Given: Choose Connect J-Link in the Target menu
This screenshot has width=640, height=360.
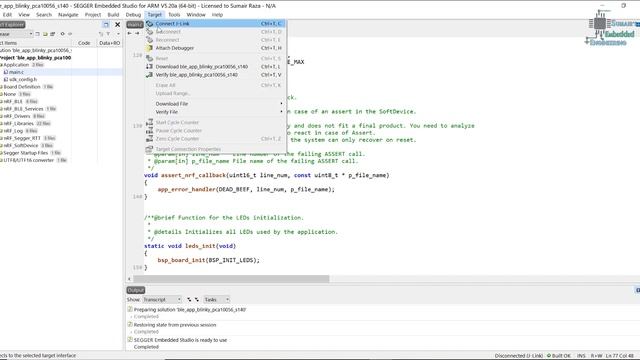Looking at the screenshot, I should (215, 24).
